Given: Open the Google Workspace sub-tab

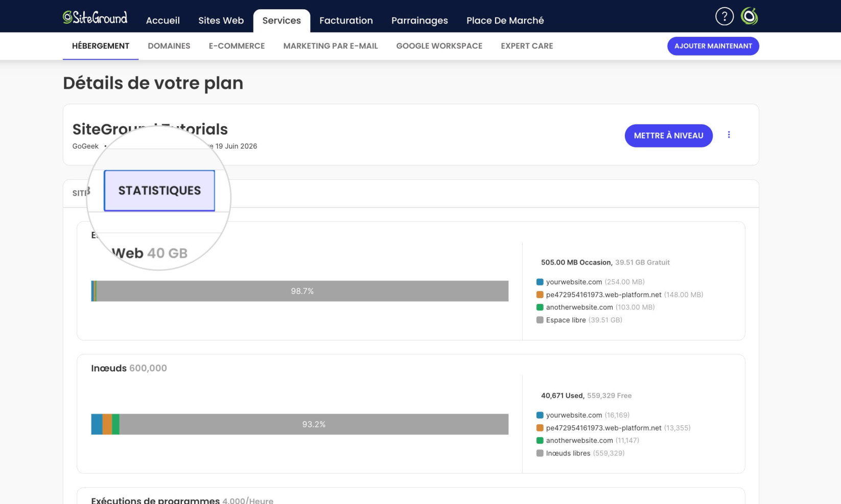Looking at the screenshot, I should (x=439, y=46).
